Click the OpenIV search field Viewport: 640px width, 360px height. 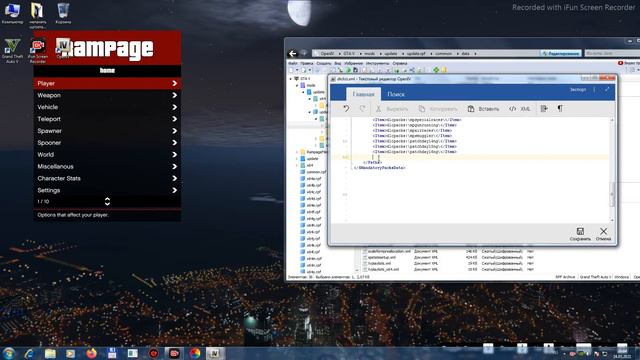point(611,53)
